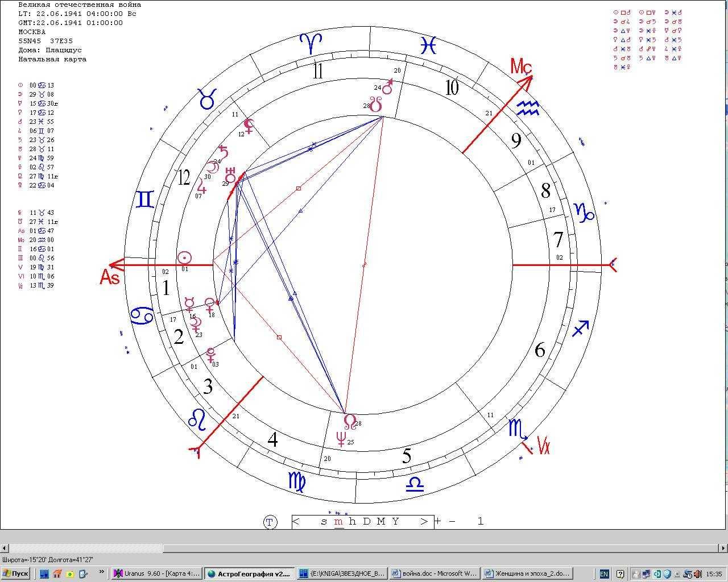Click the circled T time mode icon
The height and width of the screenshot is (582, 728).
[270, 522]
